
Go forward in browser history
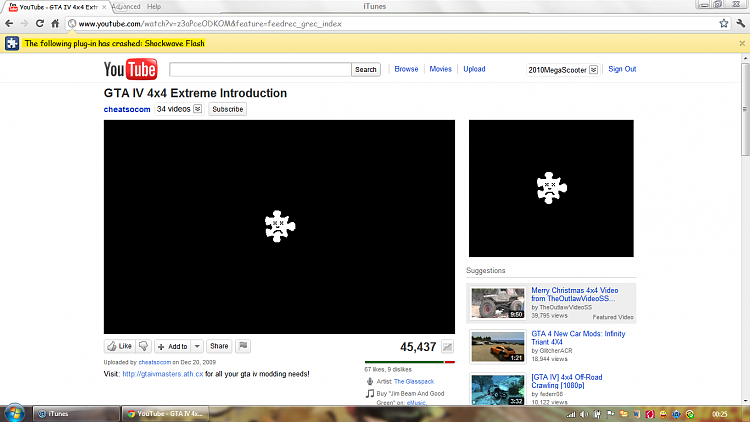(x=24, y=23)
